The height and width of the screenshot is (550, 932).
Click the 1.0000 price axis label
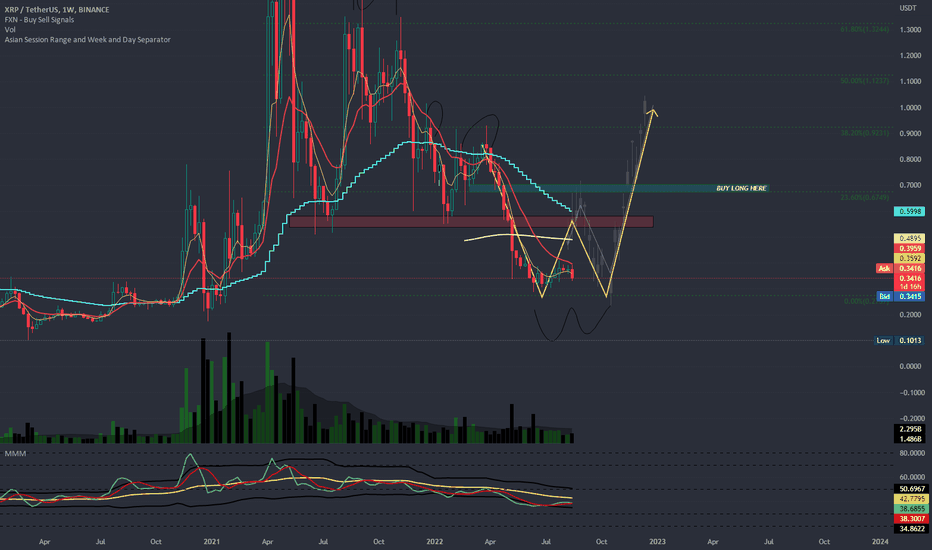[x=910, y=108]
